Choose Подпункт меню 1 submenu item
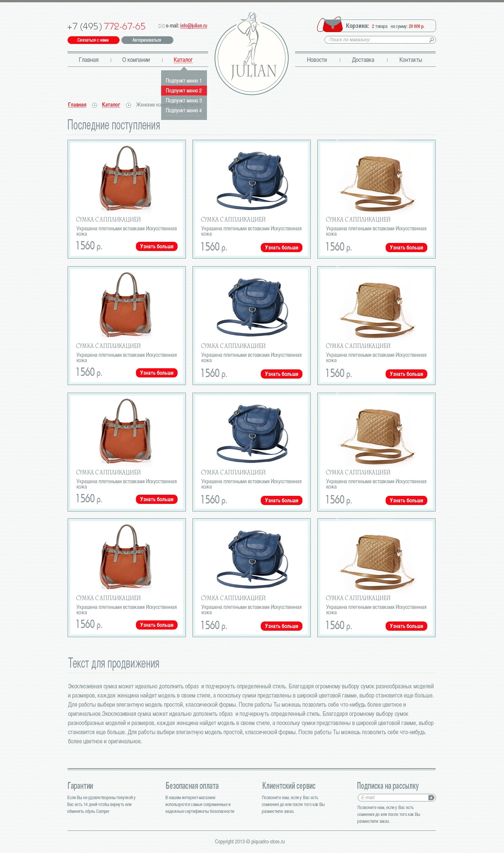 (x=184, y=81)
